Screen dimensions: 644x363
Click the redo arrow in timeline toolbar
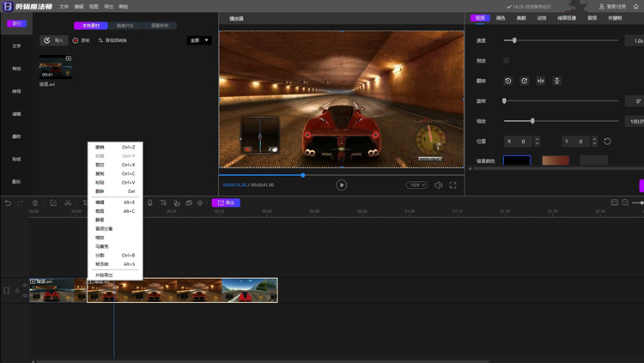coord(20,203)
